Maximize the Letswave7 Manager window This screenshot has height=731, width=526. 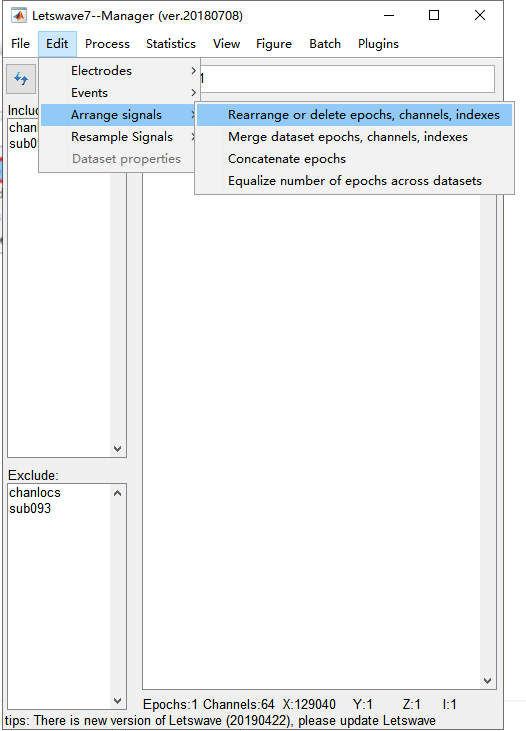(434, 15)
